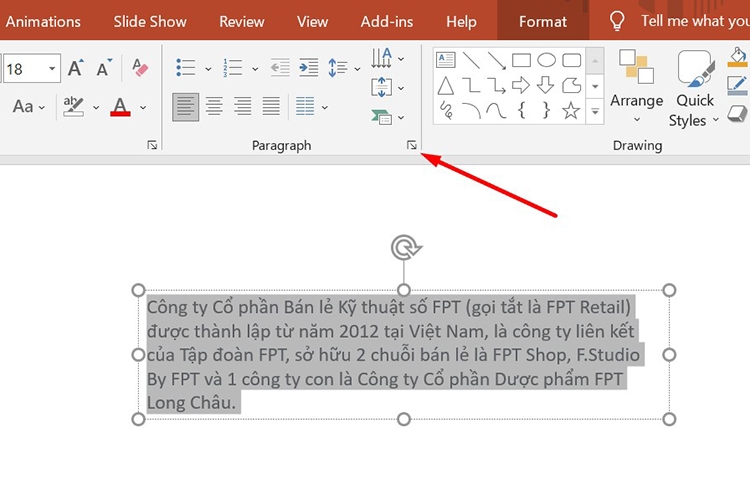This screenshot has height=500, width=750.
Task: Apply Shape Outline pen
Action: coord(738,86)
